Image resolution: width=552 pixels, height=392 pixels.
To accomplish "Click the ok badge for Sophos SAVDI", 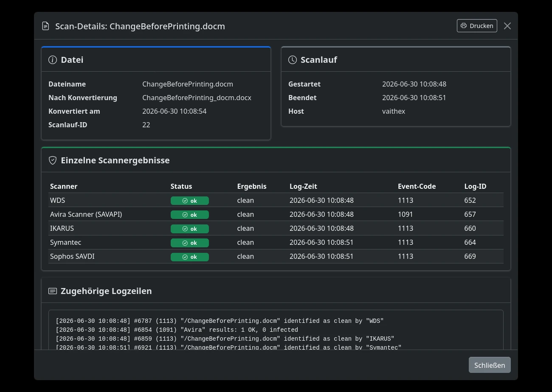I will tap(189, 257).
